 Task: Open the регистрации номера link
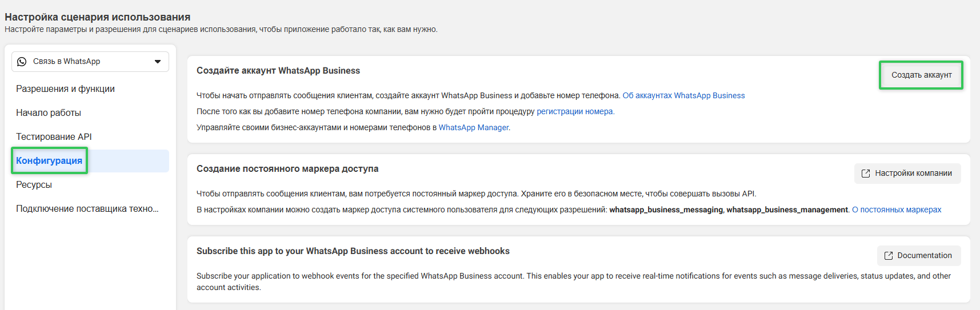coord(575,112)
